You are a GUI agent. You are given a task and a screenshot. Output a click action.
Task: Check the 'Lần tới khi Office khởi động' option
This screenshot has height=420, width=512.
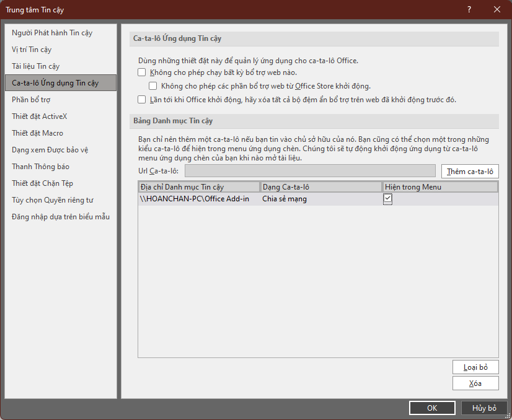tap(142, 99)
